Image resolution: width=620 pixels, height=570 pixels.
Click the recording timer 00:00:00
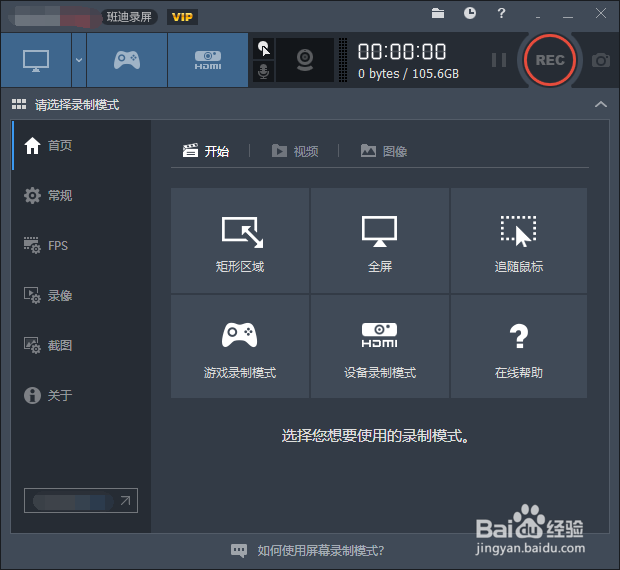click(402, 52)
